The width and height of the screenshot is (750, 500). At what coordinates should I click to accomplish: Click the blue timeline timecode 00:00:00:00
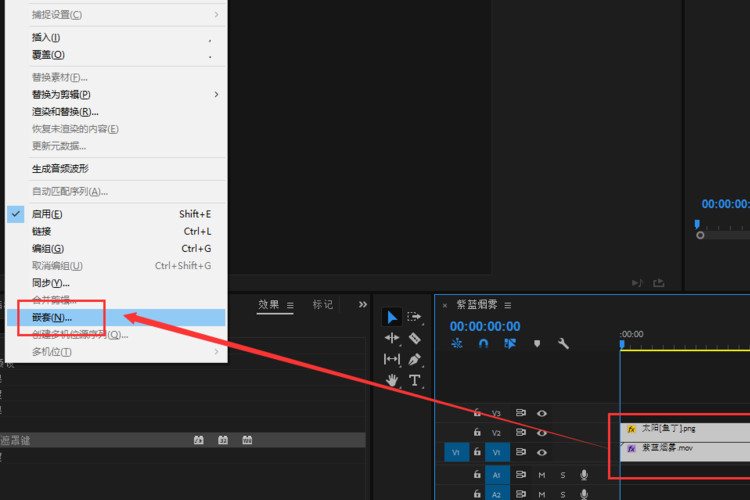(x=484, y=326)
